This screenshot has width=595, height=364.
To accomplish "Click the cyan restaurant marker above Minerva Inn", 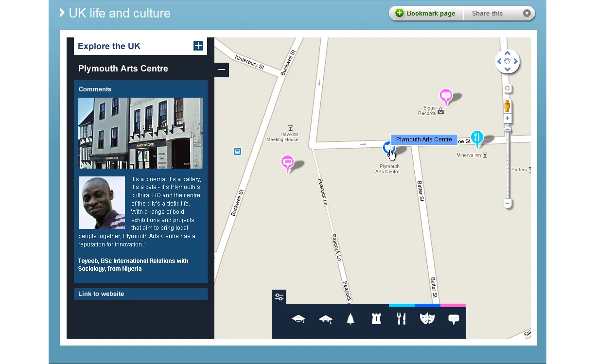I will point(477,139).
